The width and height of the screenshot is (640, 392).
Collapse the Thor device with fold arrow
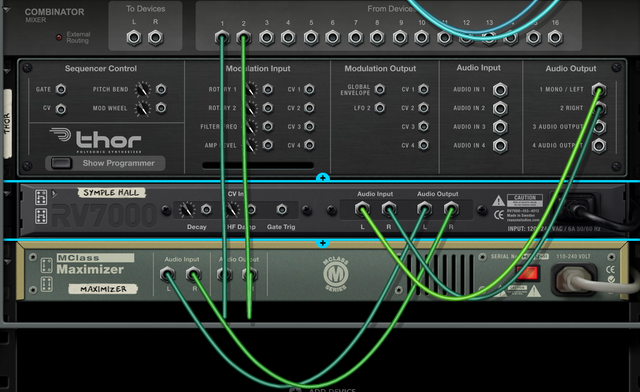[x=7, y=71]
